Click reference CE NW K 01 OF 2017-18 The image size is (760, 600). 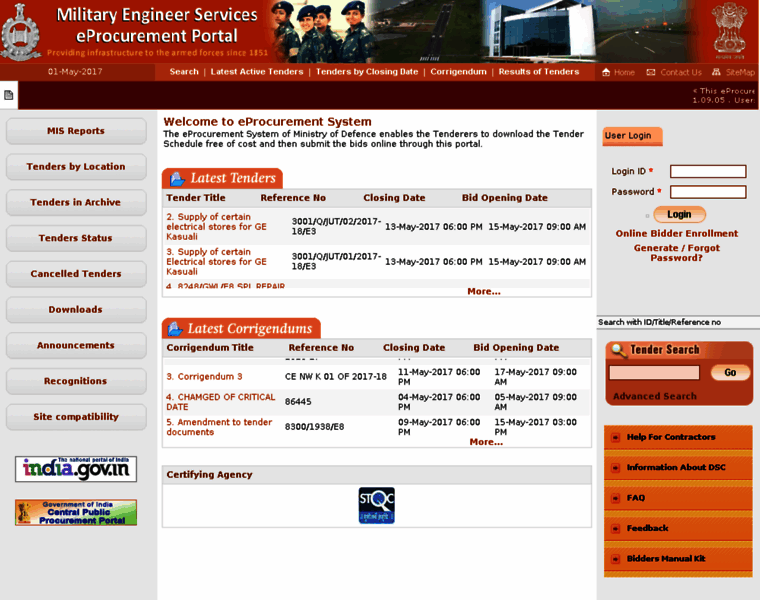coord(336,377)
